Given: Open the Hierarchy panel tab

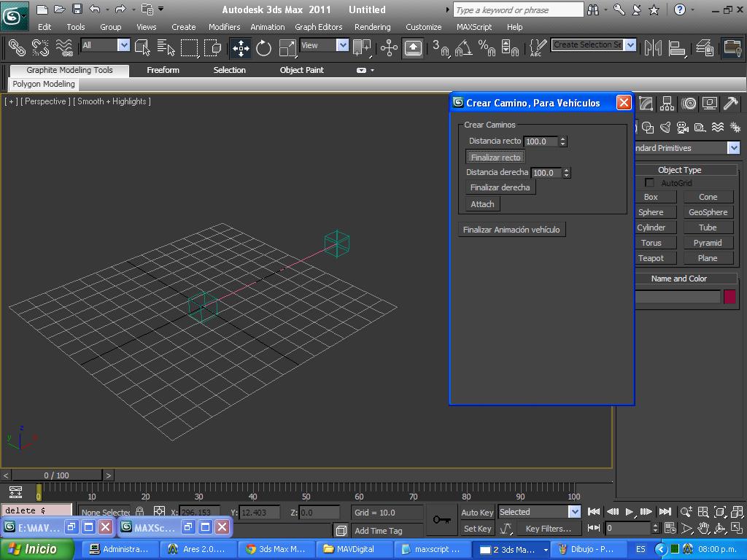Looking at the screenshot, I should pyautogui.click(x=667, y=104).
